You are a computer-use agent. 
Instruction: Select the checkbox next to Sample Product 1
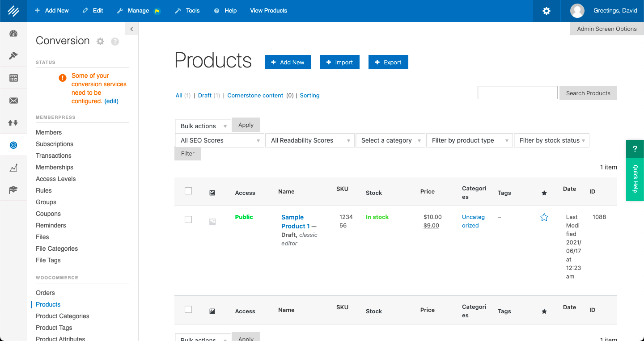pos(188,219)
